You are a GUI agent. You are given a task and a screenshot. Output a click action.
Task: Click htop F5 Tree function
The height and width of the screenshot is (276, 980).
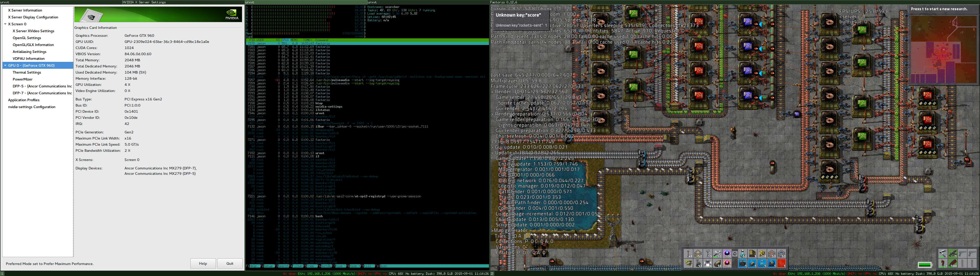pyautogui.click(x=310, y=266)
